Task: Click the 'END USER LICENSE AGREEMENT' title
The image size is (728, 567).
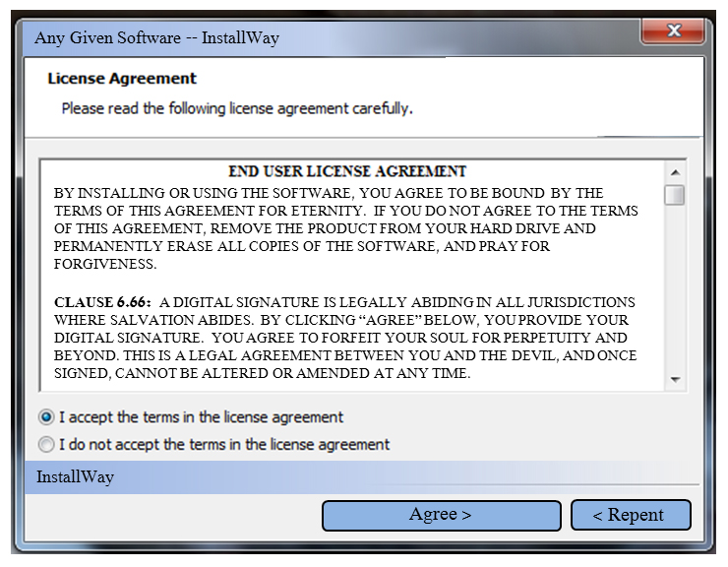Action: point(346,171)
